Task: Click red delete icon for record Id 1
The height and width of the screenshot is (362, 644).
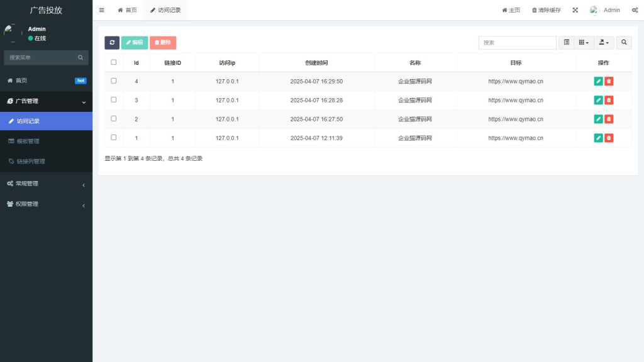Action: pyautogui.click(x=609, y=138)
